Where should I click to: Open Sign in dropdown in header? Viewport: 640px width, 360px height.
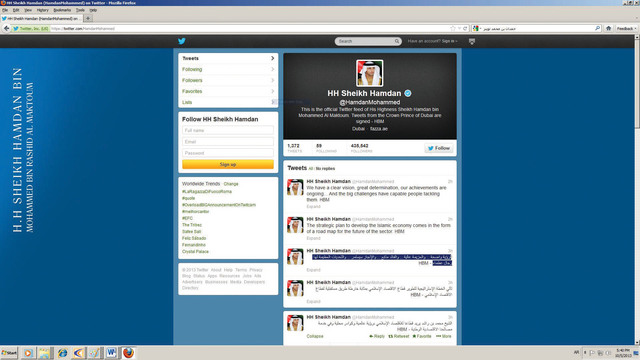(x=449, y=41)
